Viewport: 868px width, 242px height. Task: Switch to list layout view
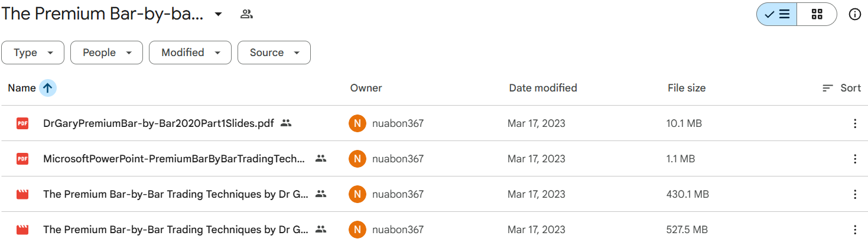pyautogui.click(x=777, y=15)
